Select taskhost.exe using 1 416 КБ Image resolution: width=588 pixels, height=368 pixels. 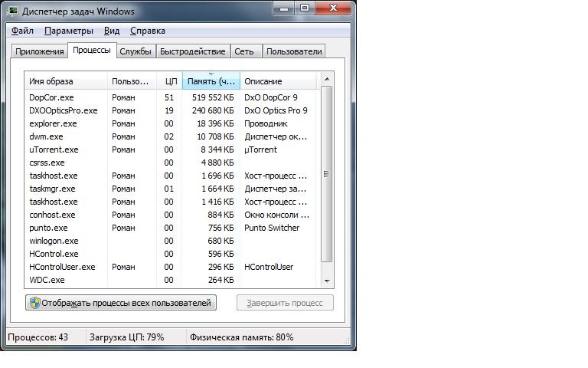(x=172, y=202)
